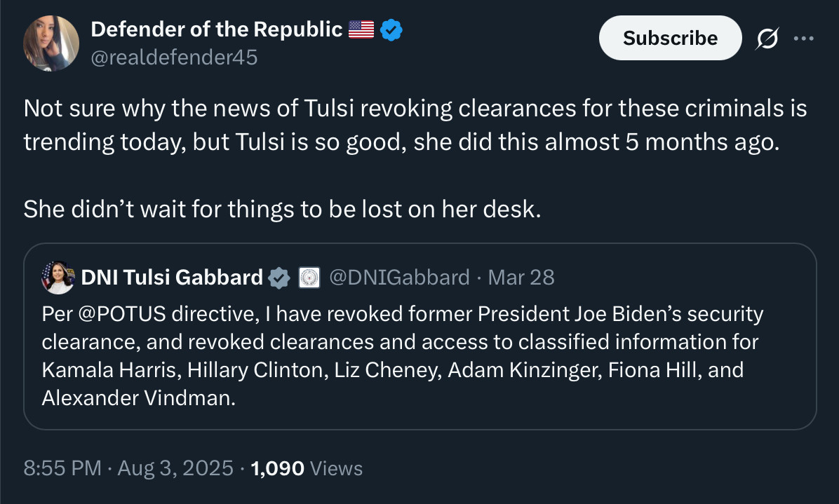
Task: Open the three-dot more options menu
Action: (x=803, y=39)
